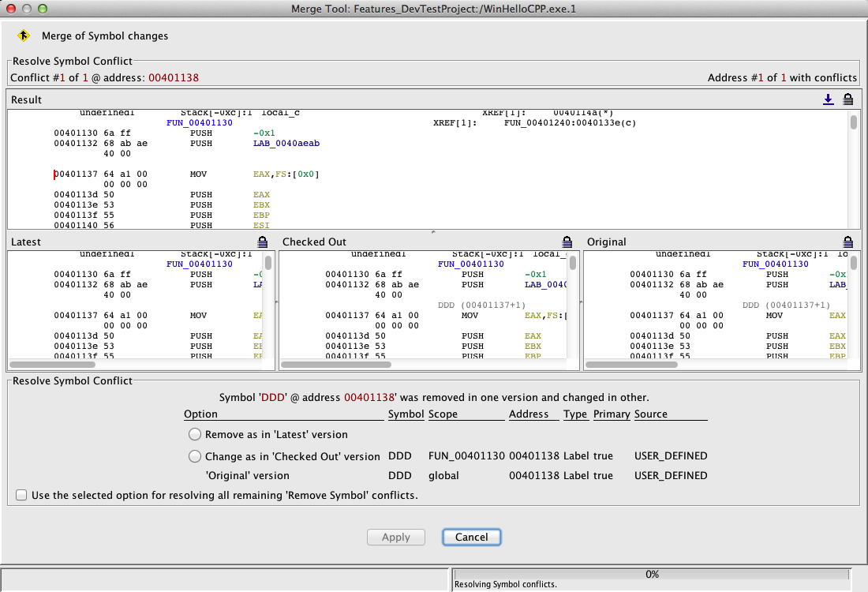Click the yellow merge icon beside 'Merge of Symbol changes'

click(x=24, y=36)
